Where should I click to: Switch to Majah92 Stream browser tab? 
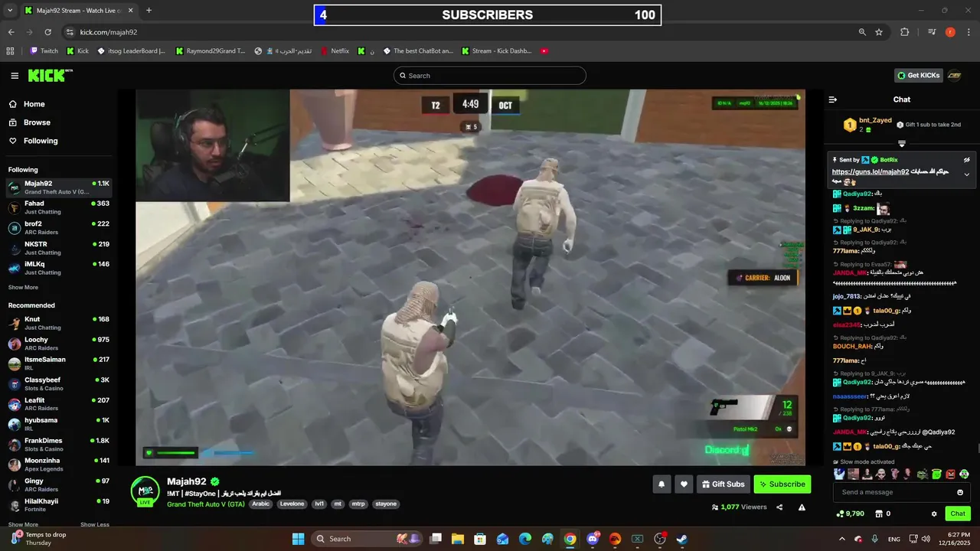point(78,11)
